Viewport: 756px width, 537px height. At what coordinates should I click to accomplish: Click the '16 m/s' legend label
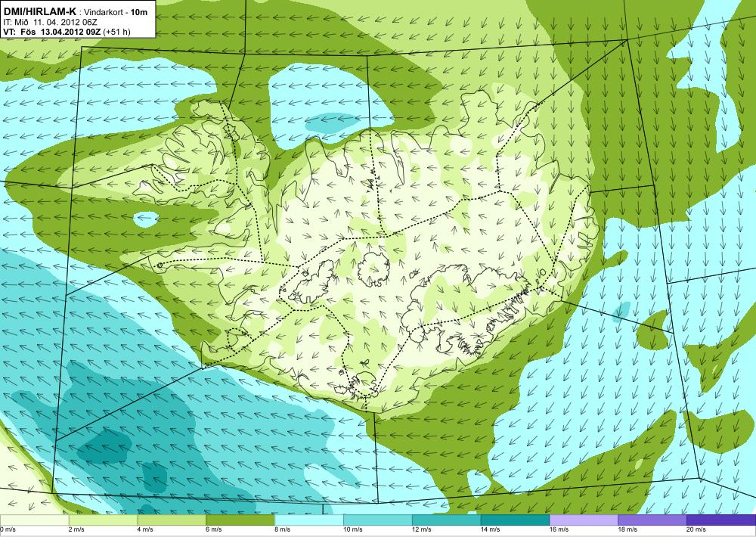coord(559,529)
